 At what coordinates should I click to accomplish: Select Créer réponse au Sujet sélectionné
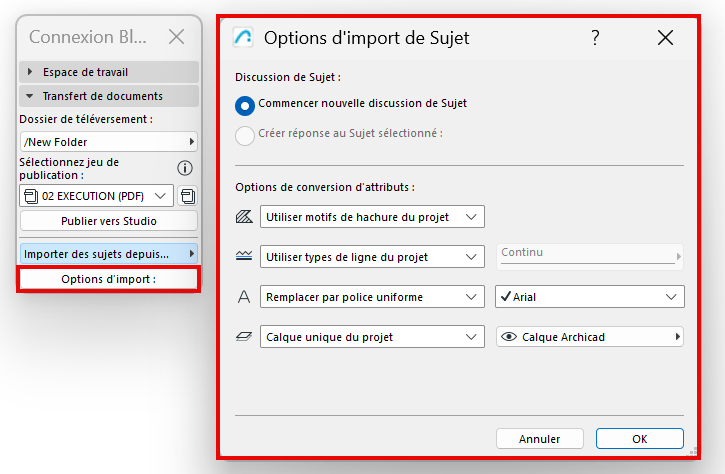245,134
